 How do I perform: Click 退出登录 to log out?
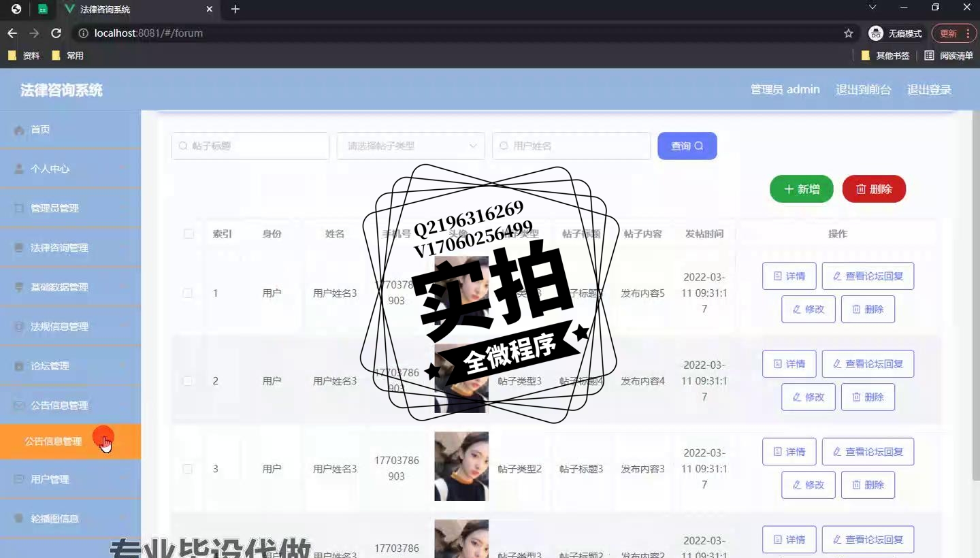pyautogui.click(x=929, y=90)
